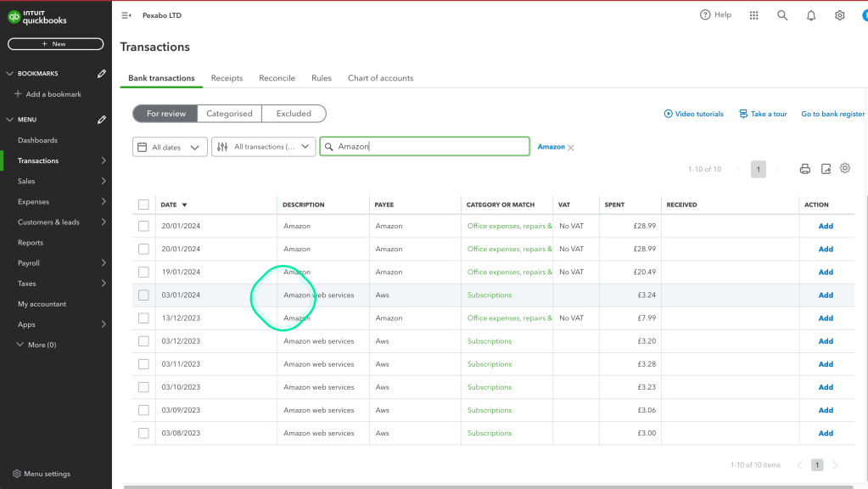Expand the Transactions submenu chevron
Viewport: 868px width, 489px height.
tap(103, 160)
